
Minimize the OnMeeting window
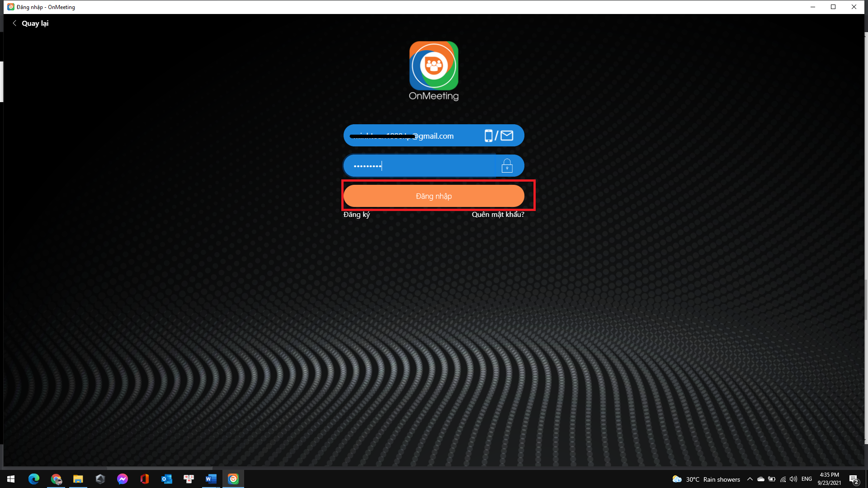point(813,7)
